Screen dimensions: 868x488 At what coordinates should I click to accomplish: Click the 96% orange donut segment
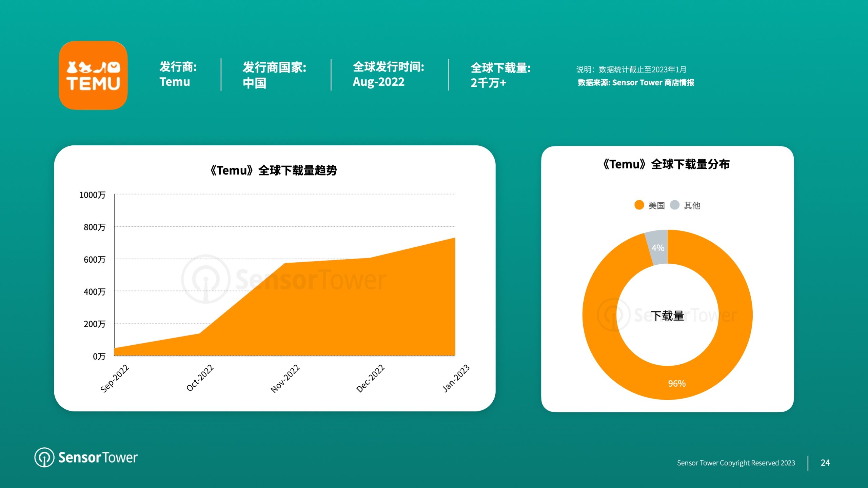(677, 383)
